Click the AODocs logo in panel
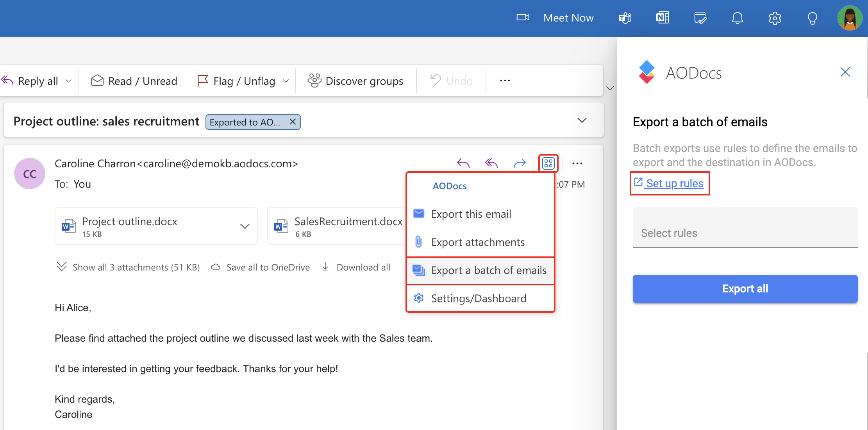 coord(647,72)
